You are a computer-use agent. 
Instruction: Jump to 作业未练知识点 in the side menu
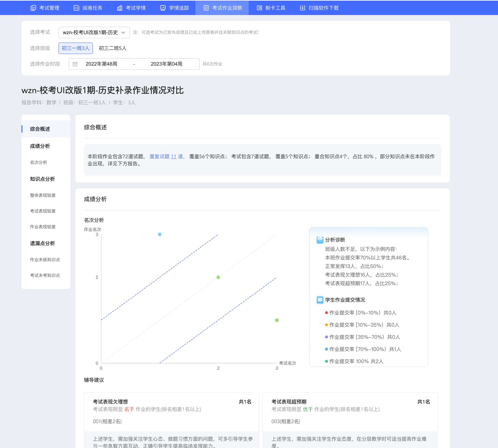[45, 260]
